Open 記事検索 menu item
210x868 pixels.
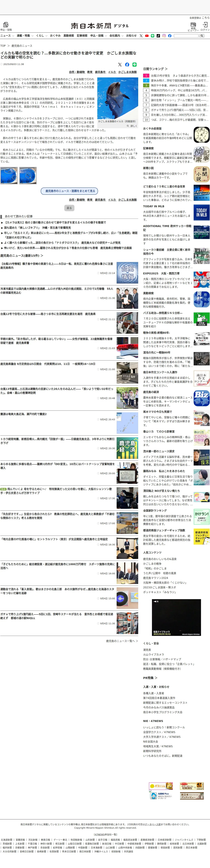(82, 36)
